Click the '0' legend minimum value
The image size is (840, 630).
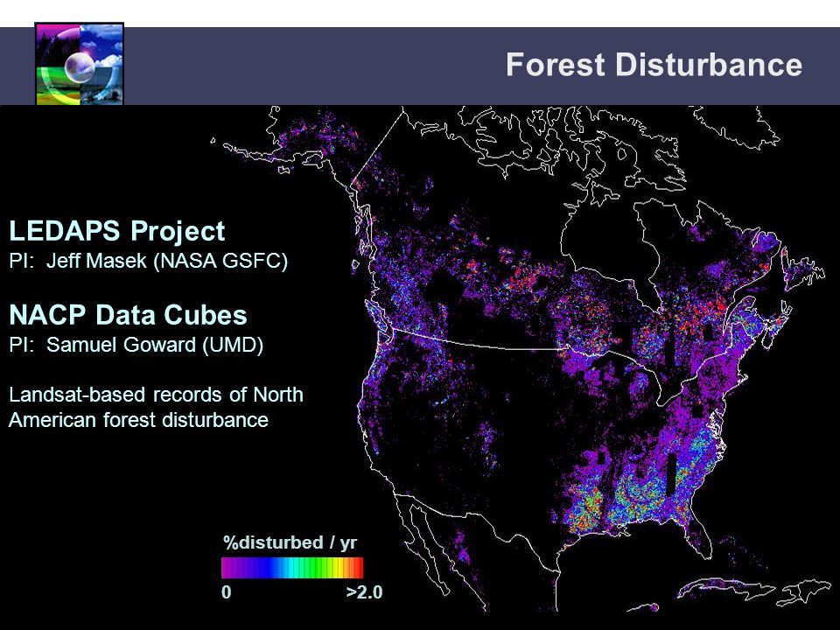227,592
